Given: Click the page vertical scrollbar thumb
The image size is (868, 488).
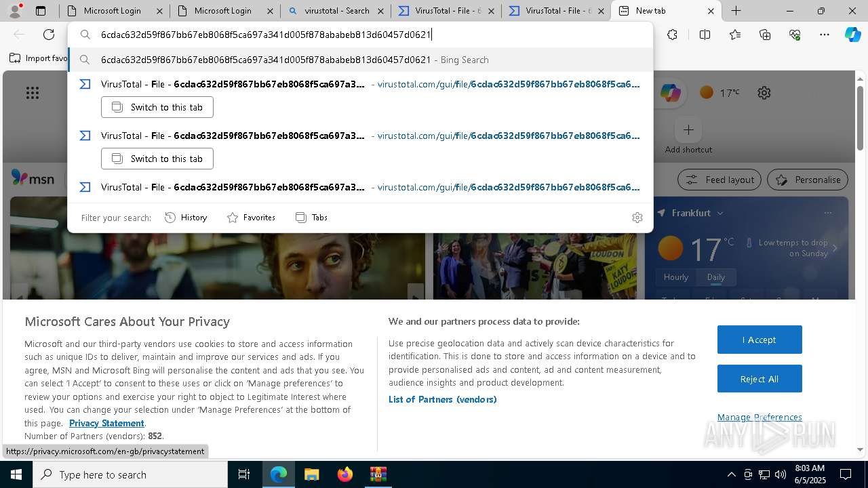Looking at the screenshot, I should tap(861, 117).
